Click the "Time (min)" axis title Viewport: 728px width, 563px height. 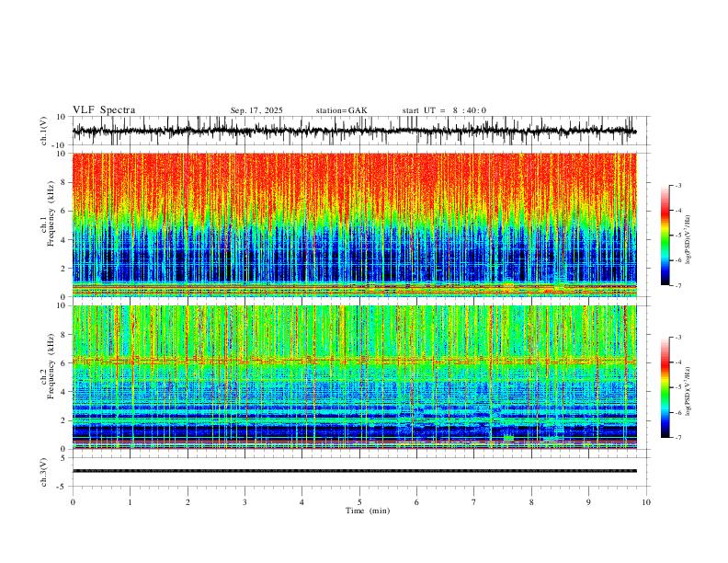368,511
